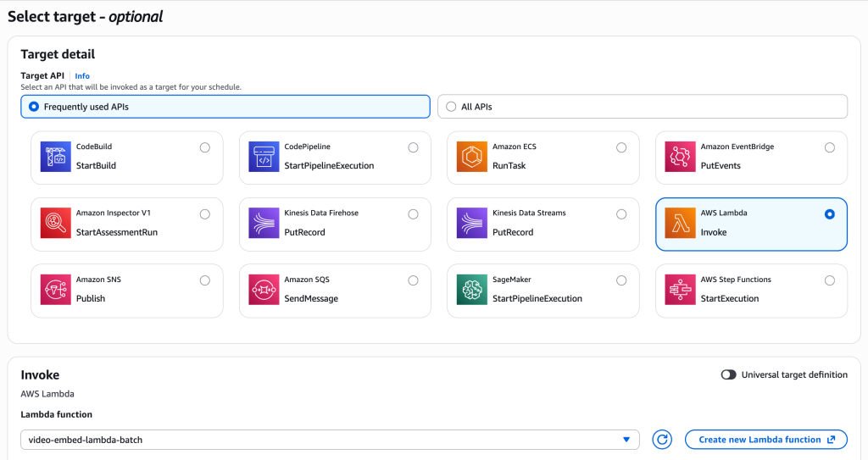Click Create new Lambda function button

tap(766, 440)
